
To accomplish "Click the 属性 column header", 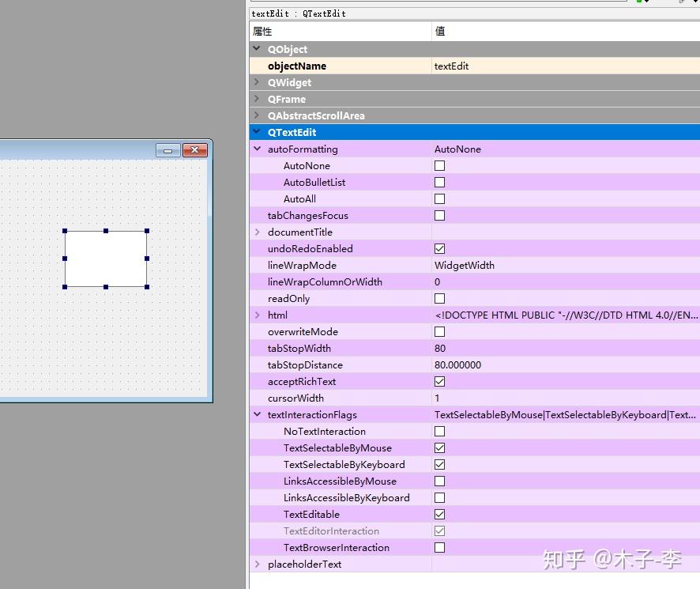I will click(x=341, y=32).
